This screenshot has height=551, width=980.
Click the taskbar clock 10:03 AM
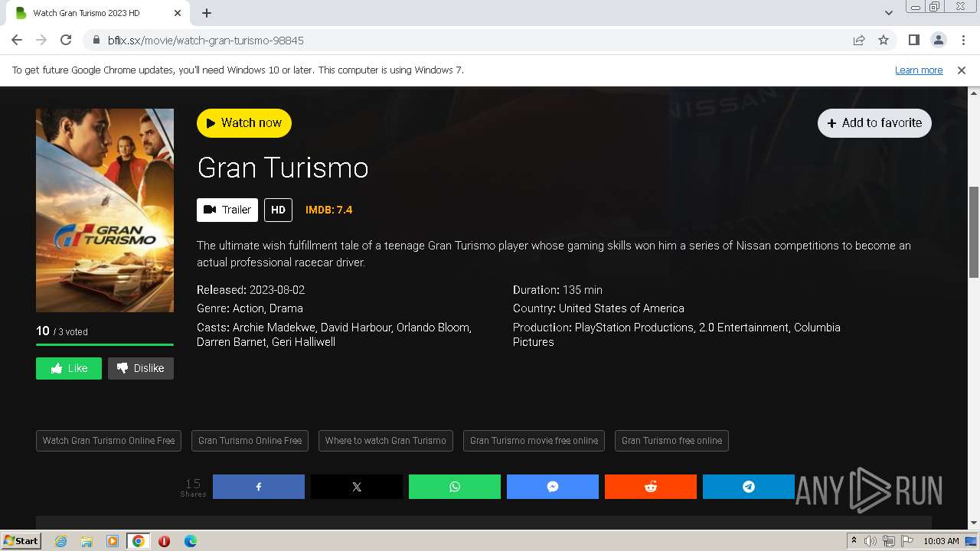[x=941, y=541]
